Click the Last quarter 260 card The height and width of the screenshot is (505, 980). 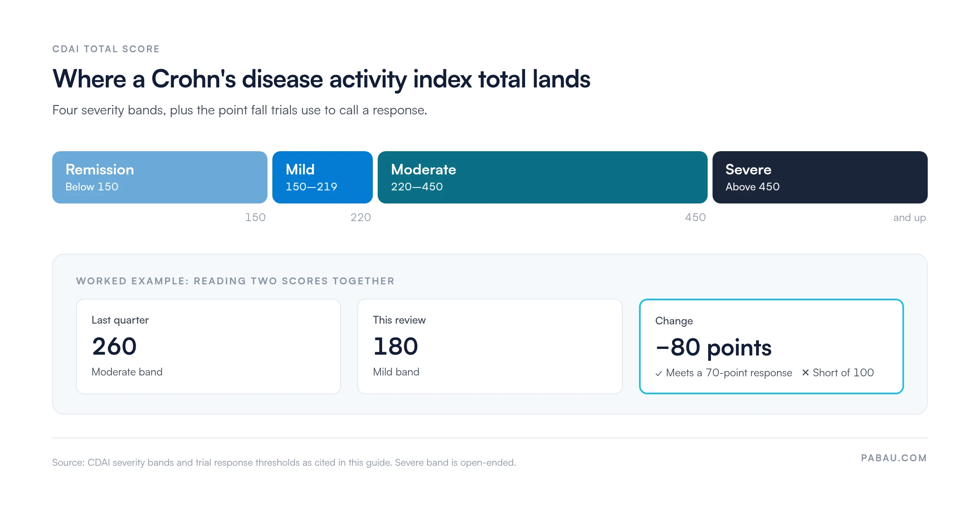208,346
